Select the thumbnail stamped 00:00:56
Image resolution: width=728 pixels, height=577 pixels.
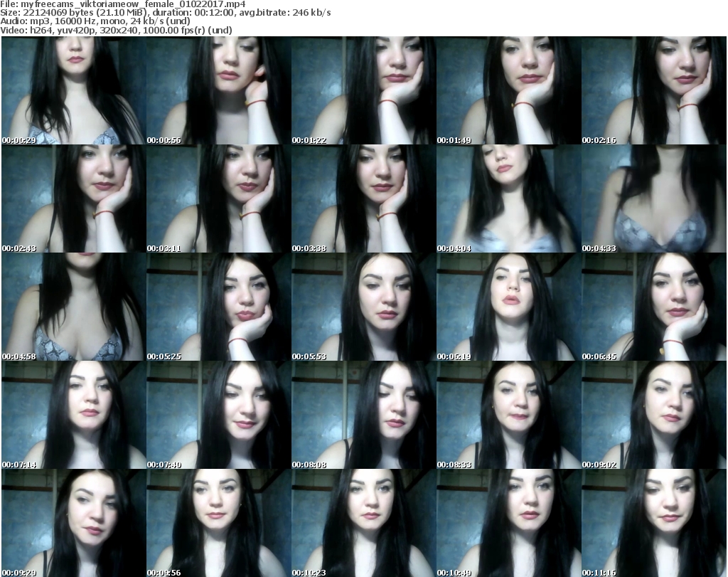click(219, 90)
